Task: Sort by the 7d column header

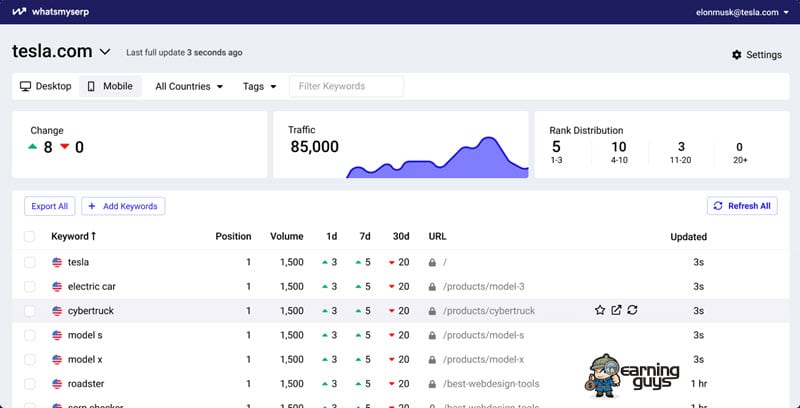Action: click(x=365, y=236)
